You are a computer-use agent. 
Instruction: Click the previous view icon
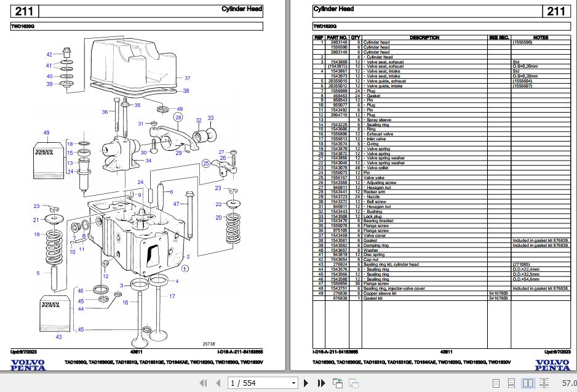pos(338,383)
